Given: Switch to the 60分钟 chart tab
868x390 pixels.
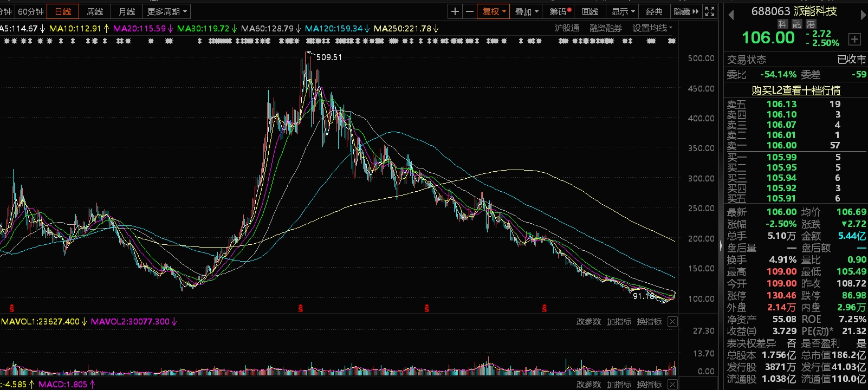Looking at the screenshot, I should [31, 11].
